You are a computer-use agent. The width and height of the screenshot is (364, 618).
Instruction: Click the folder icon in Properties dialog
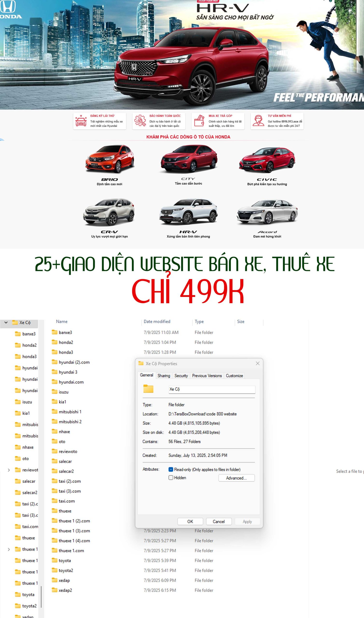pos(148,389)
